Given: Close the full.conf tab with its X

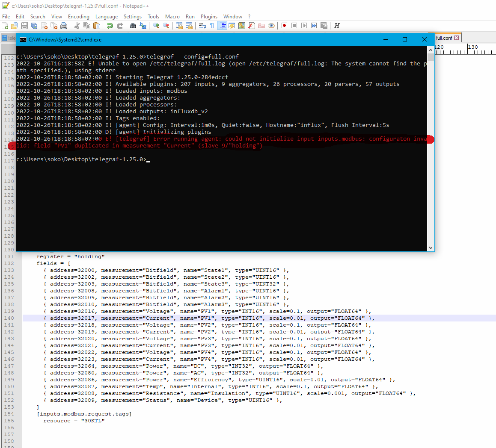Looking at the screenshot, I should pyautogui.click(x=457, y=38).
